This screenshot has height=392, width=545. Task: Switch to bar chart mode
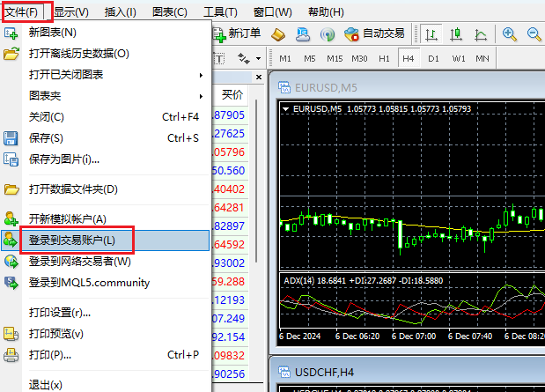tap(431, 34)
